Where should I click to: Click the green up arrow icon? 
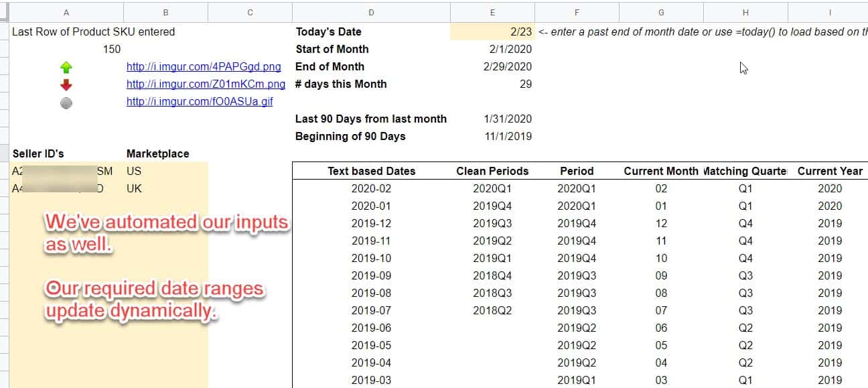point(66,67)
